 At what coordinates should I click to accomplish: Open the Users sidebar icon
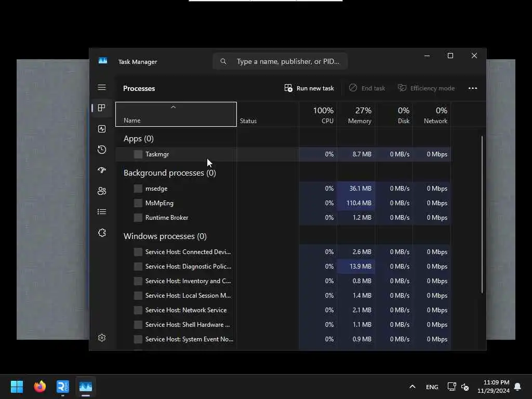pyautogui.click(x=102, y=191)
